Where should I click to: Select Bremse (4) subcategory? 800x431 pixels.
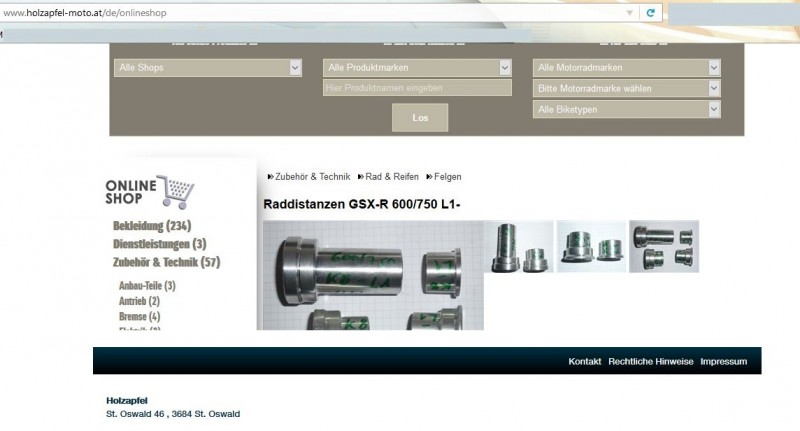click(x=139, y=316)
